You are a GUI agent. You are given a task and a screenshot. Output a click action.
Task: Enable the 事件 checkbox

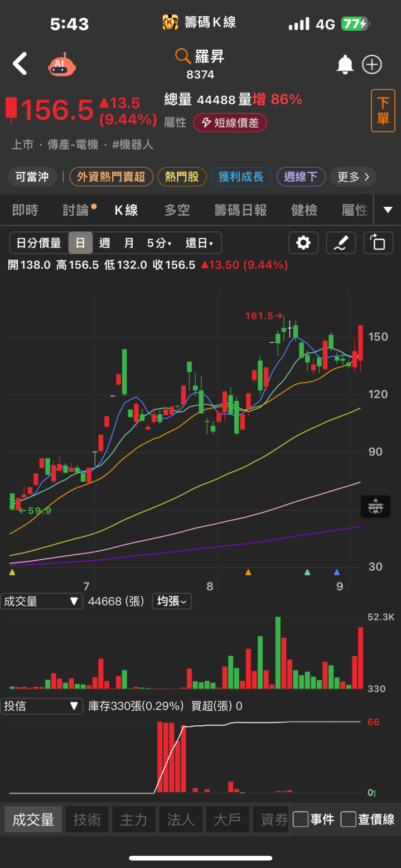[x=301, y=819]
